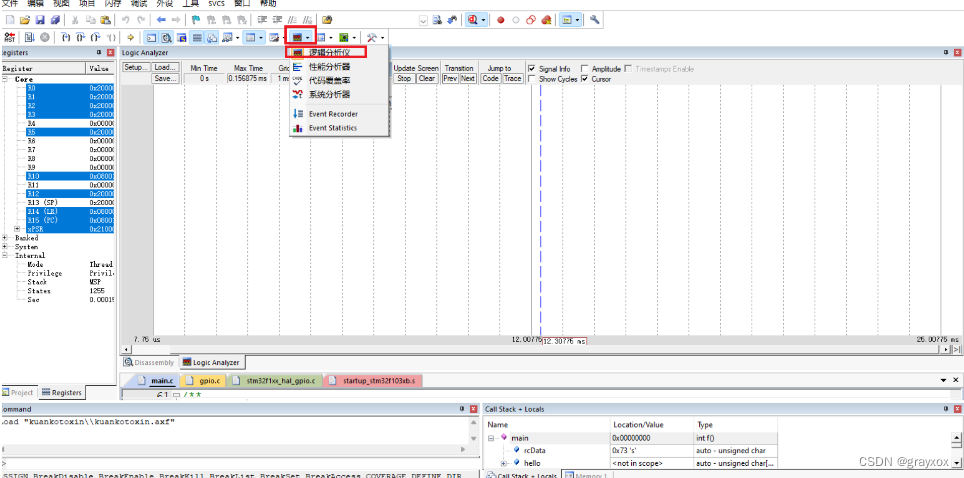Toggle the Signal Info checkbox
This screenshot has height=478, width=964.
pos(532,69)
